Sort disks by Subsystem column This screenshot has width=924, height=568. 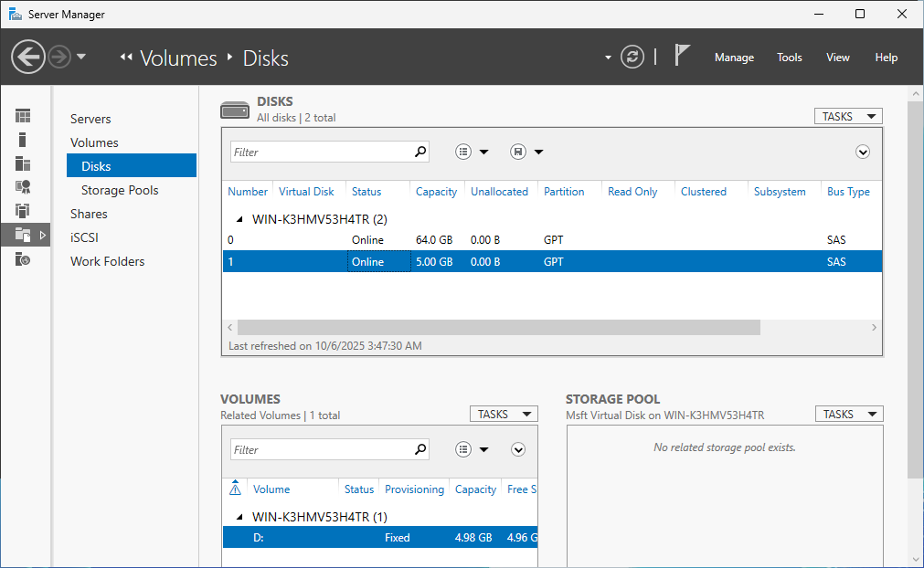[x=780, y=191]
